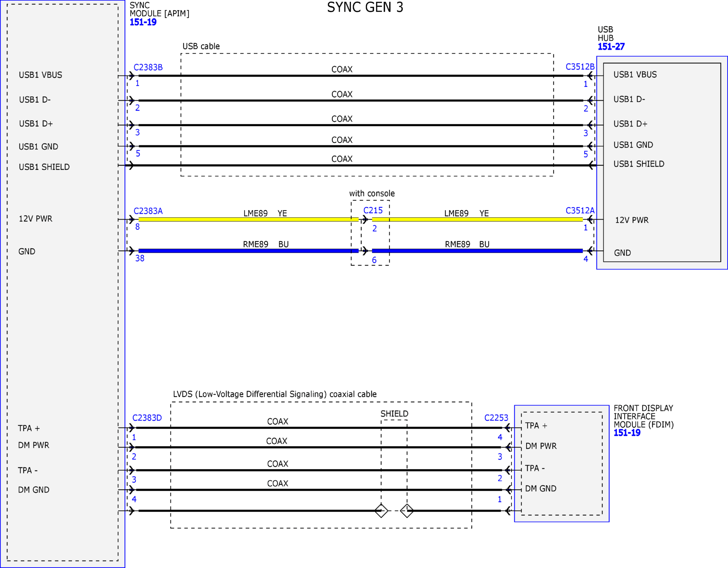Click pin 8 of connector C2383A
This screenshot has height=568, width=728.
tap(137, 227)
